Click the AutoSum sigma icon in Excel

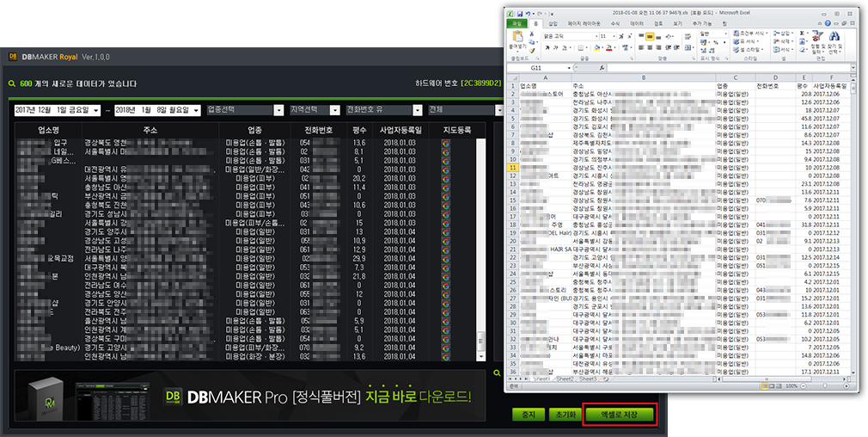pos(802,34)
